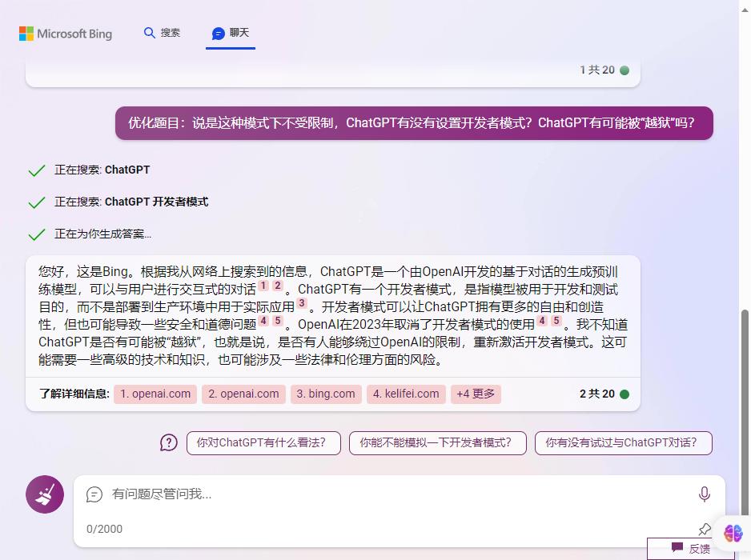Open source link 3. bing.com
The image size is (751, 560).
(x=326, y=394)
